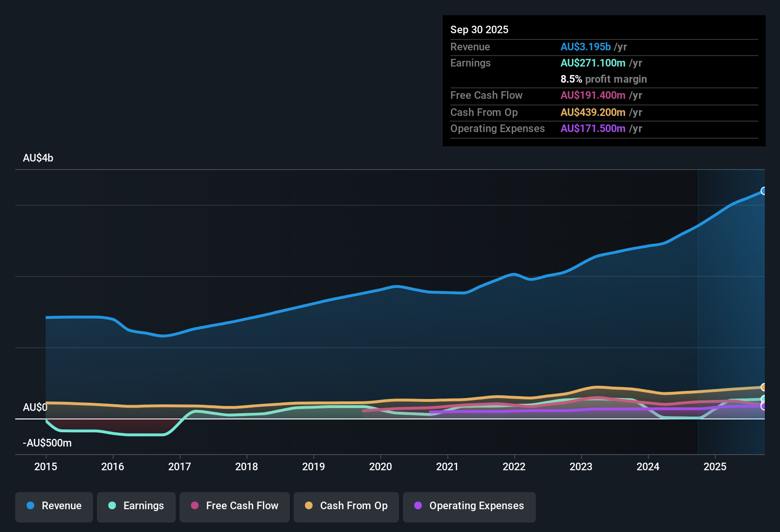Hide the Free Cash Flow line via its legend
The image size is (780, 532).
pyautogui.click(x=234, y=506)
